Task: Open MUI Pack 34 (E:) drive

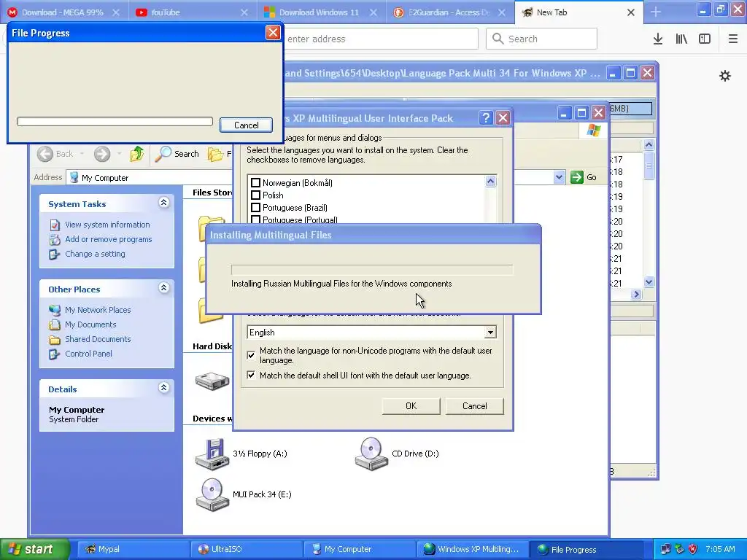Action: [x=212, y=495]
